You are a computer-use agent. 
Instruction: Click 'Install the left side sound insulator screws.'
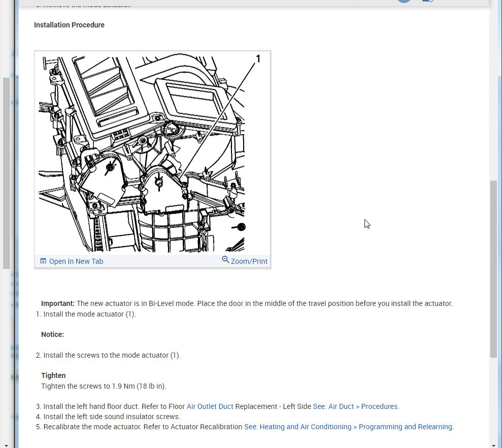(112, 417)
